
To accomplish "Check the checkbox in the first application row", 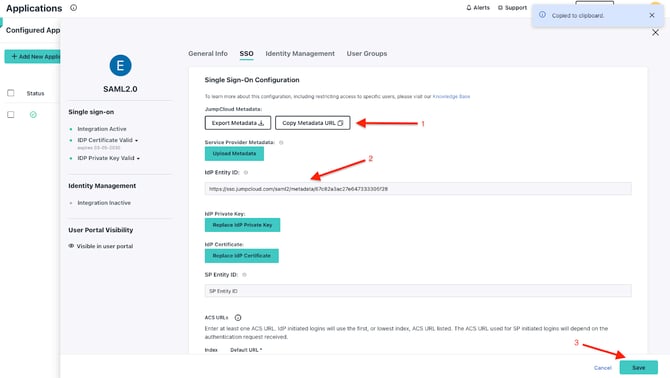I will coord(11,114).
